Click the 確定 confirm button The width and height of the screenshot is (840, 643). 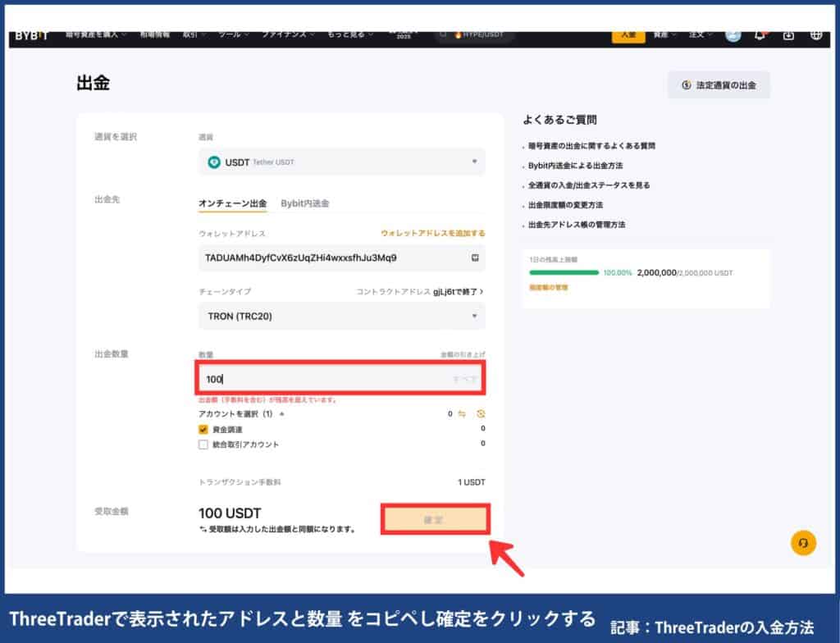click(x=435, y=519)
